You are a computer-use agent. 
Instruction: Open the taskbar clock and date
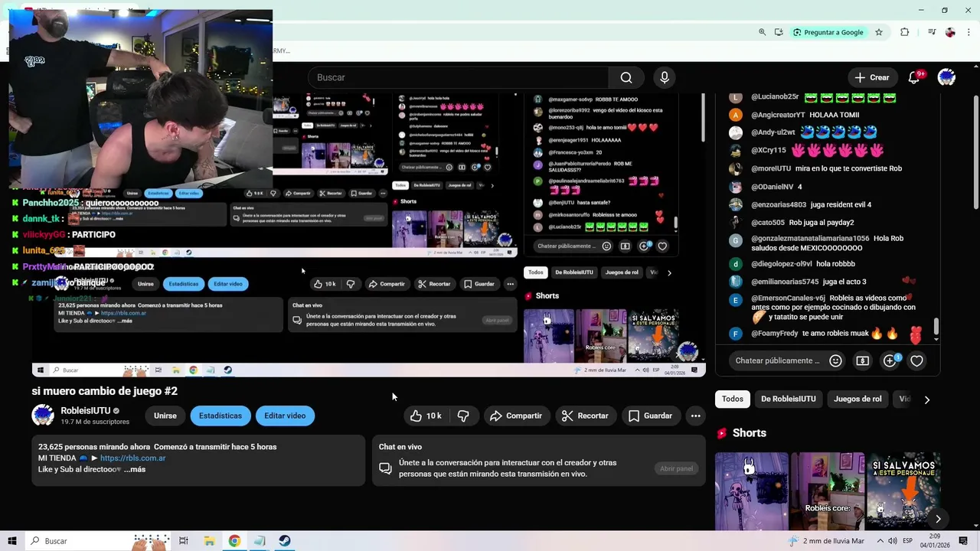pyautogui.click(x=935, y=541)
